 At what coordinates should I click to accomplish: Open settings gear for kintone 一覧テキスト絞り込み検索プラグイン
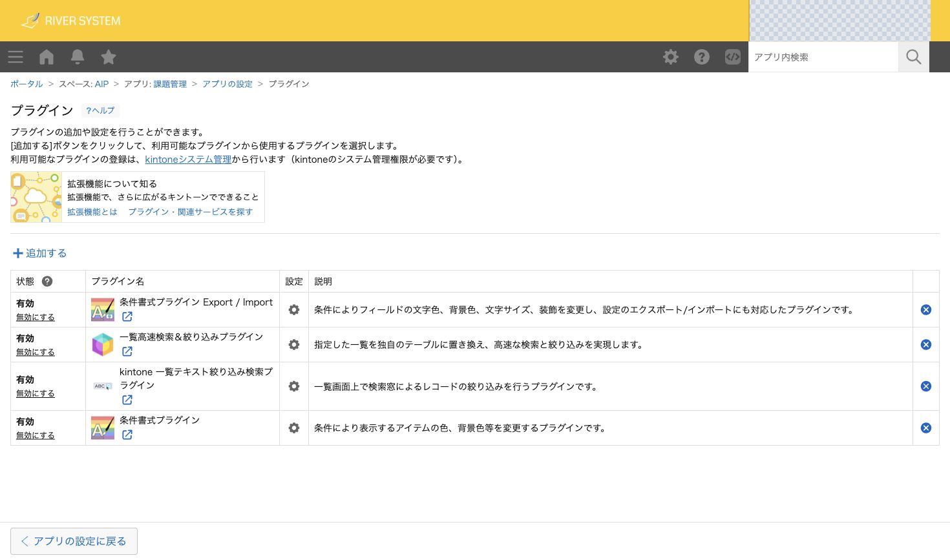point(294,386)
